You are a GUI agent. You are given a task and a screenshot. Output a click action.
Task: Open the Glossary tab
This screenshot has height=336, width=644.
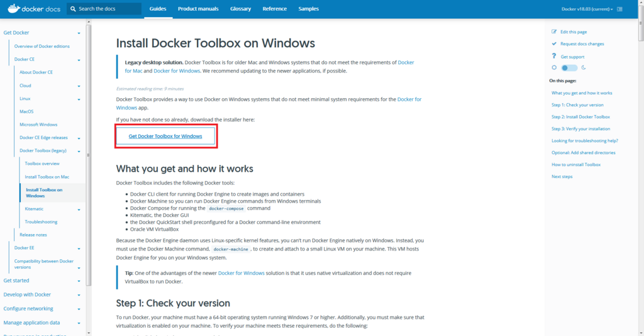(x=240, y=9)
